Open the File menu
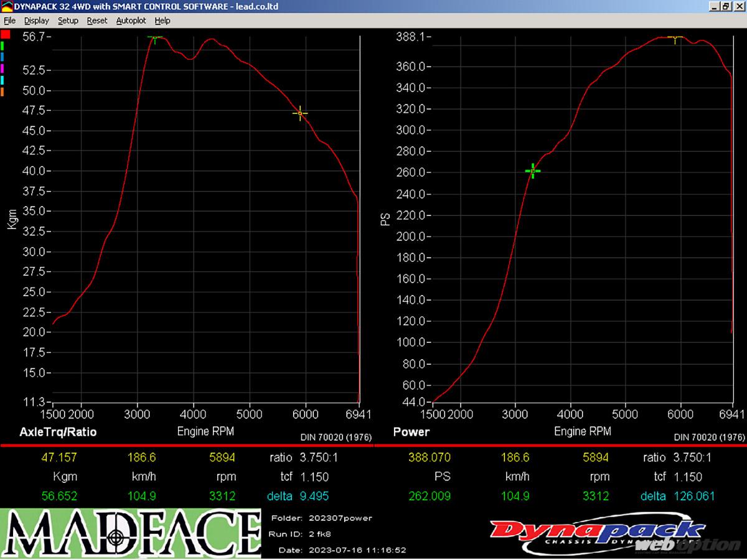Viewport: 747px width, 560px height. pos(9,21)
